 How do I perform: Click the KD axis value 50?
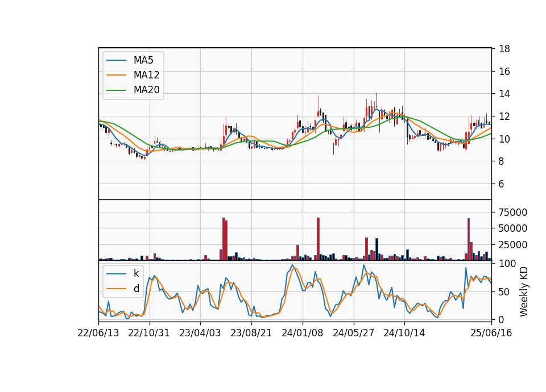point(504,292)
